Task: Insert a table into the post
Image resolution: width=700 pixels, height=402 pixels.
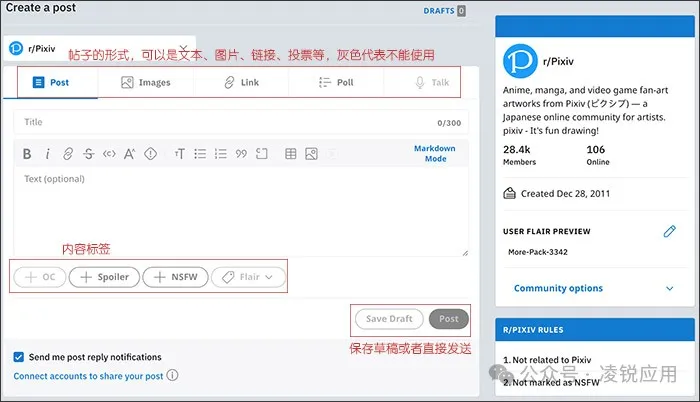Action: [291, 154]
